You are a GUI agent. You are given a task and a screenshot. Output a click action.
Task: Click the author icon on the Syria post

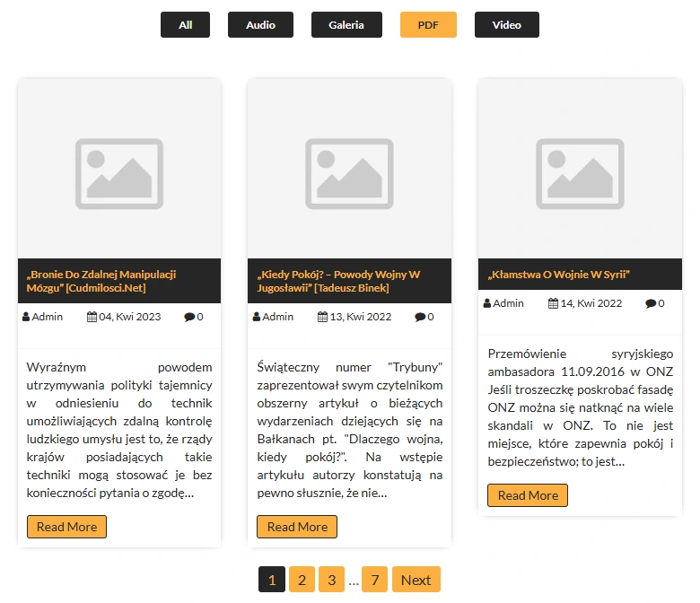[487, 303]
